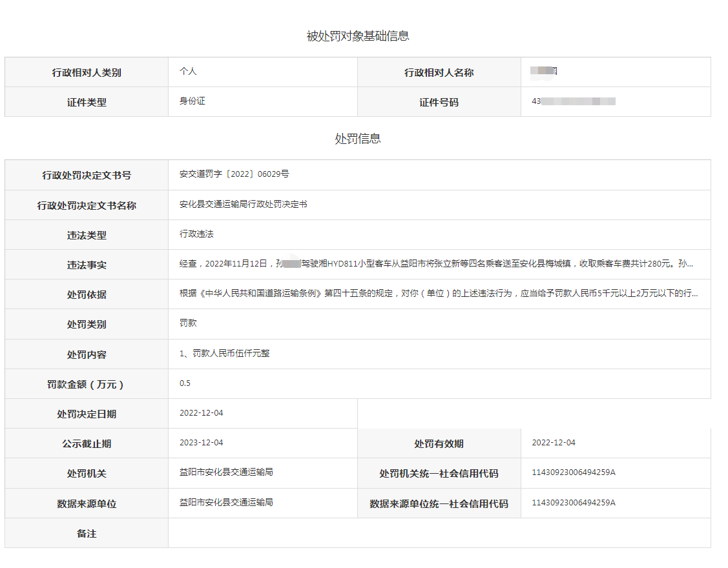Click the 身份证 value in 证件类型 row
Image resolution: width=728 pixels, height=568 pixels.
[x=192, y=101]
